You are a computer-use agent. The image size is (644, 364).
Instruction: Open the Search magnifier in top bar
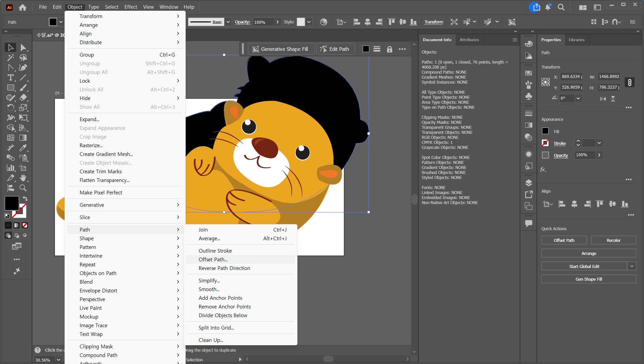561,7
